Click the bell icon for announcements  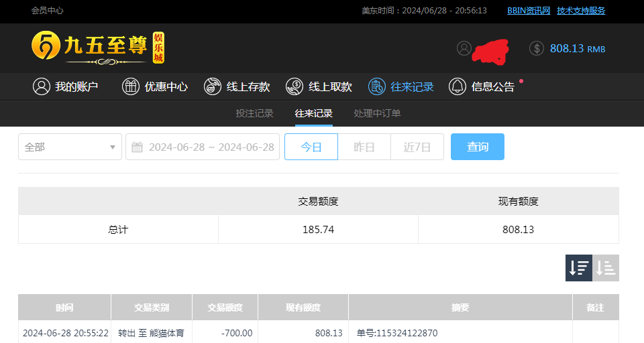(458, 86)
